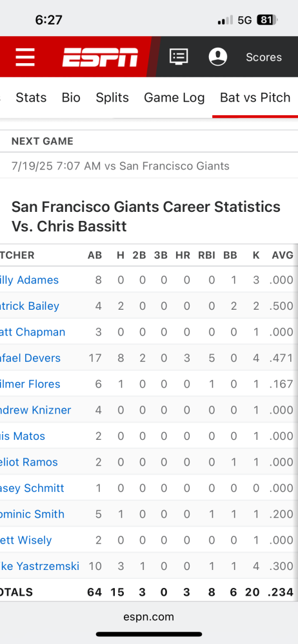Select the Bat vs Pitch tab
The height and width of the screenshot is (644, 298).
(x=255, y=98)
